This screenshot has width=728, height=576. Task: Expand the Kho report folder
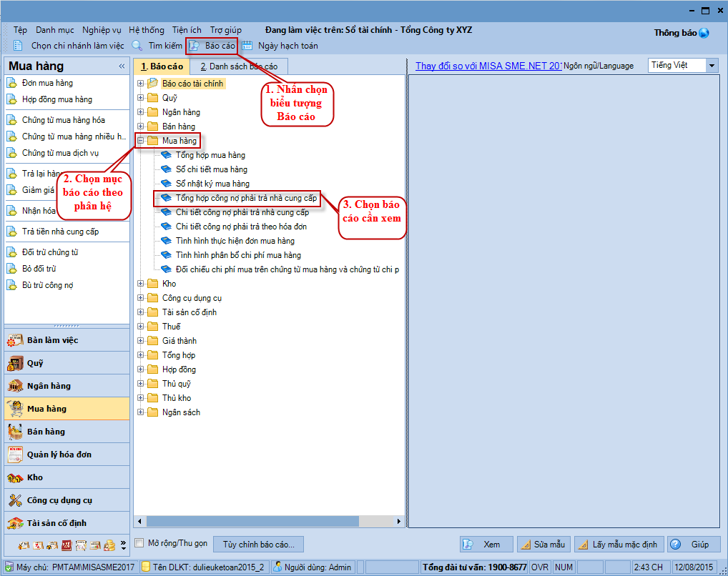(x=140, y=284)
